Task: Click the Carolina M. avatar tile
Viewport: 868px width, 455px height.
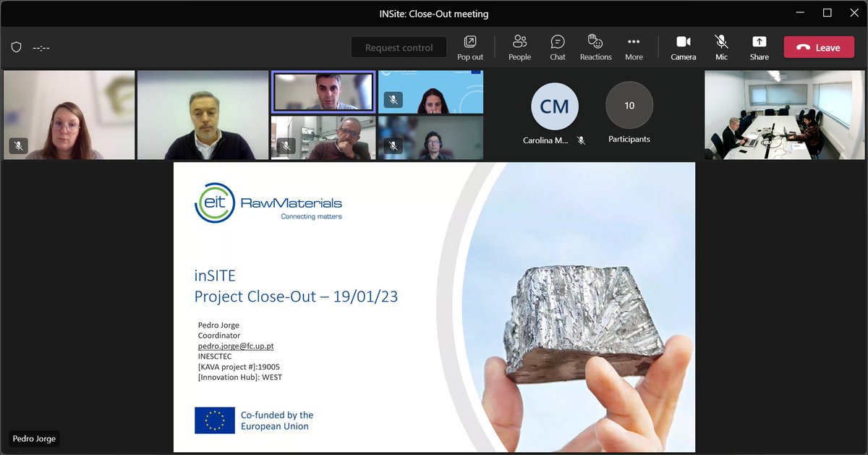Action: (555, 107)
